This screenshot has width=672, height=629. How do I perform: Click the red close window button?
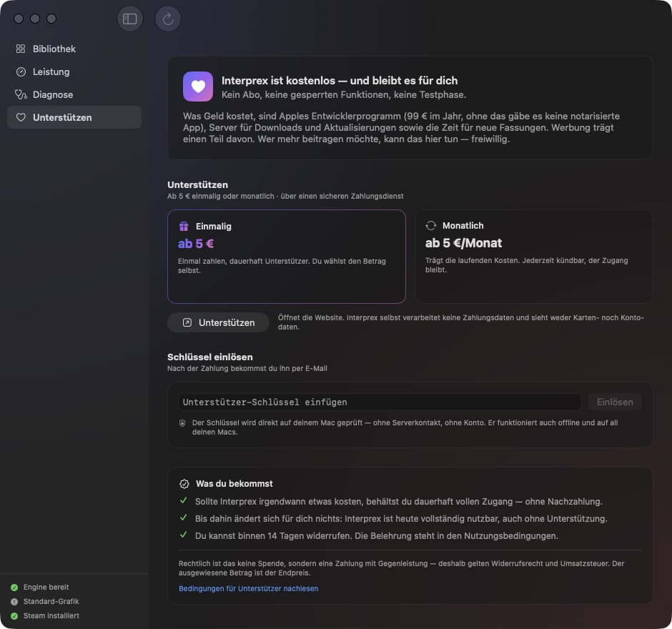(19, 19)
